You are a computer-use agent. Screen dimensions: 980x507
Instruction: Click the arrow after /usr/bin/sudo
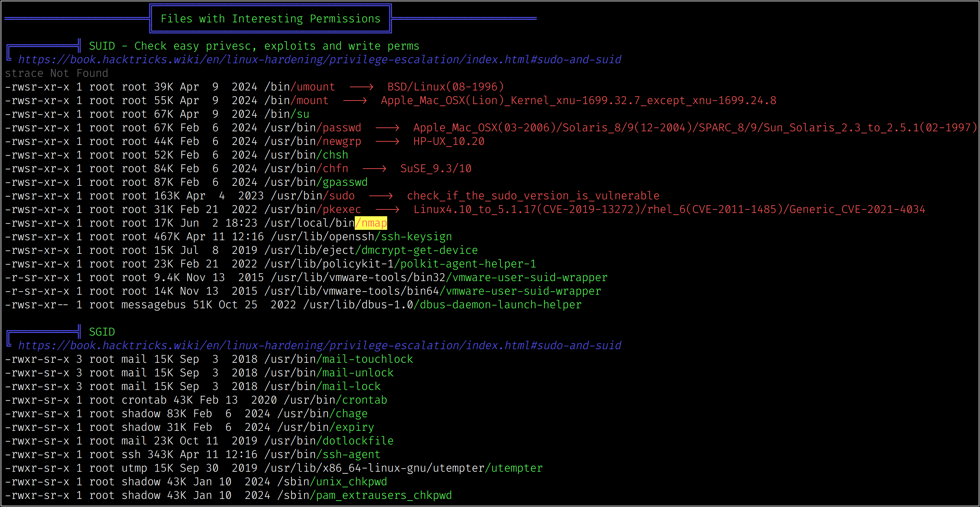[x=380, y=196]
